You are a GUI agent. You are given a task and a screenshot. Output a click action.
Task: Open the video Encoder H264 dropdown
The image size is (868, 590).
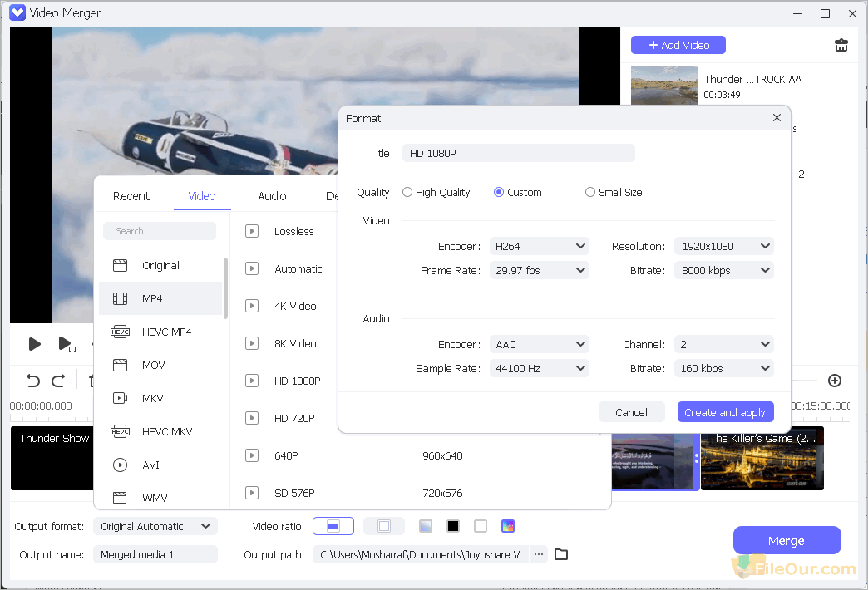coord(539,246)
